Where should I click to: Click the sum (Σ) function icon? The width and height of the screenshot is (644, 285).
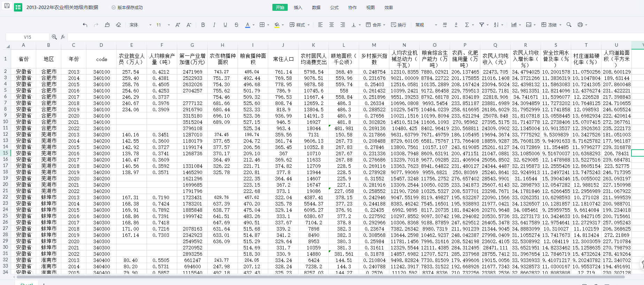[x=467, y=25]
